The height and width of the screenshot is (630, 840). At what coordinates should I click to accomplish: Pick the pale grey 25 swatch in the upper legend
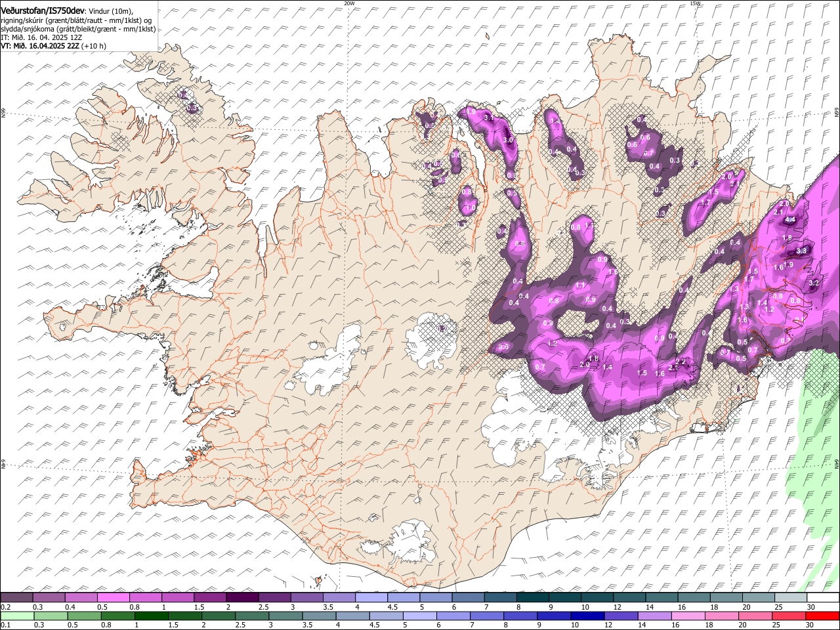[790, 597]
